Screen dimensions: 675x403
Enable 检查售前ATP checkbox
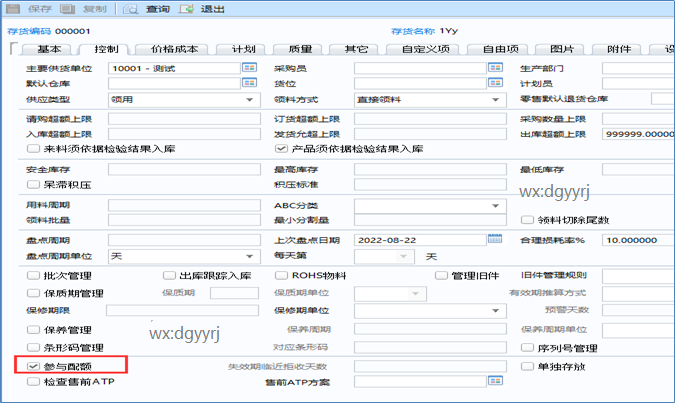coord(33,381)
